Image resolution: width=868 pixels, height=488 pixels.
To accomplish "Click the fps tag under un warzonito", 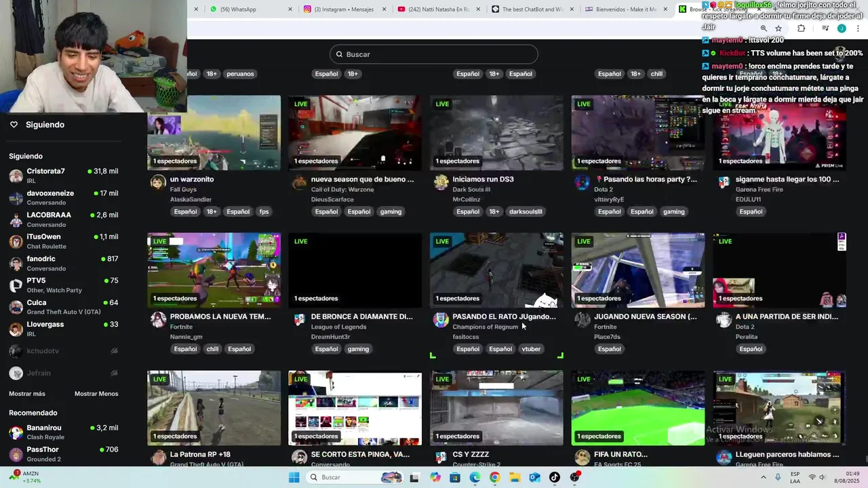I will (264, 211).
